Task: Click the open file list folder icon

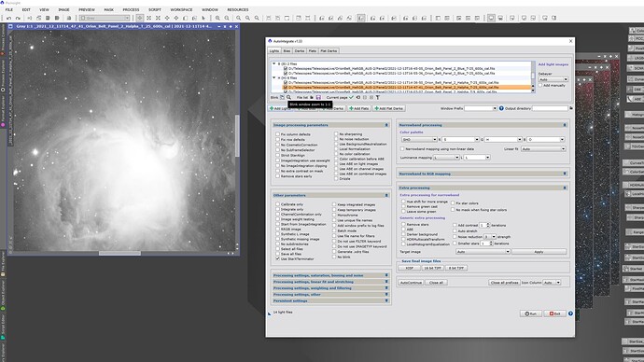Action: click(312, 97)
